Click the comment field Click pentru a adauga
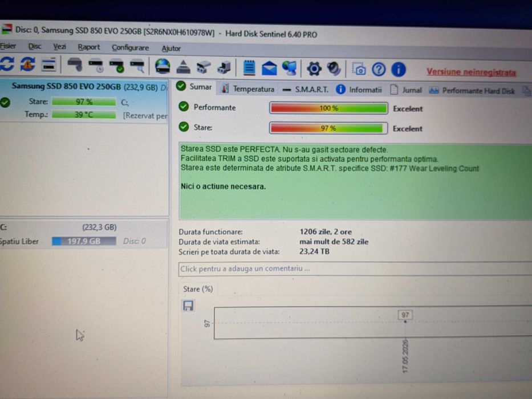Screen dimensions: 532x399 pyautogui.click(x=355, y=268)
